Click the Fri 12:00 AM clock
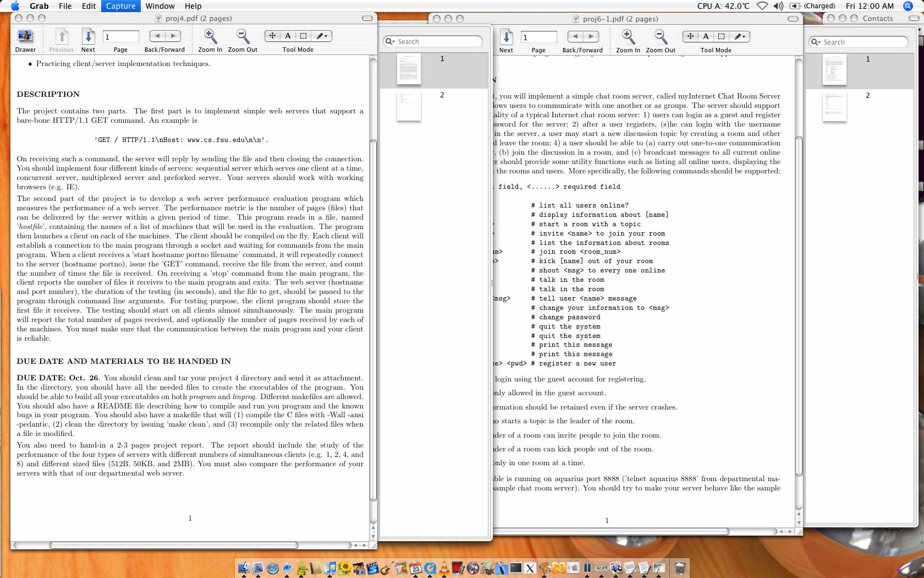The image size is (924, 578). (x=870, y=6)
